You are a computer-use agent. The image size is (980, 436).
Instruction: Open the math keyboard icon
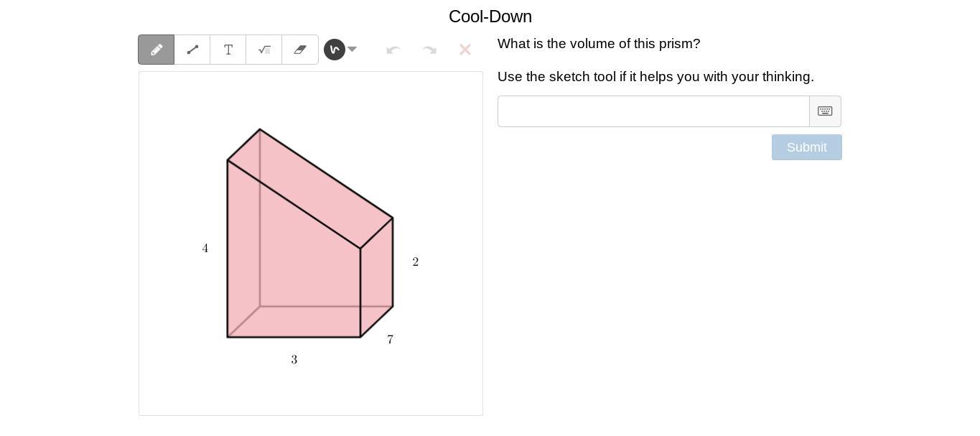(825, 111)
